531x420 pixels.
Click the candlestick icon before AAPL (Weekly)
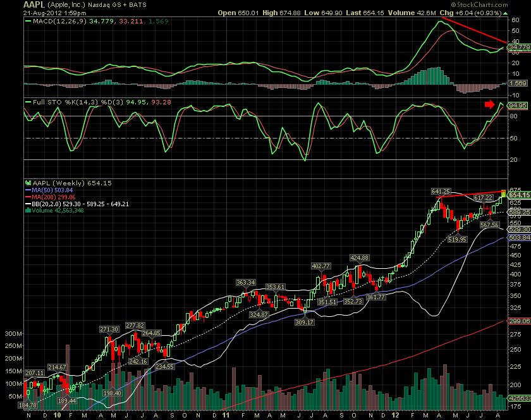click(x=28, y=183)
